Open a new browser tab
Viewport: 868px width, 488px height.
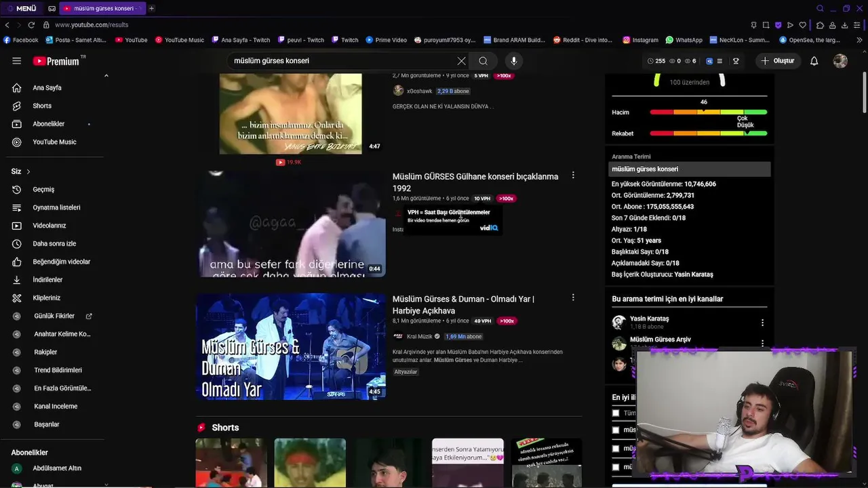151,9
